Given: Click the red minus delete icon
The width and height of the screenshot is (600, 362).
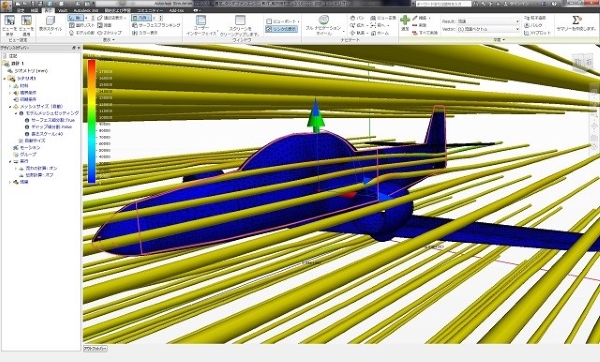Looking at the screenshot, I should (415, 25).
